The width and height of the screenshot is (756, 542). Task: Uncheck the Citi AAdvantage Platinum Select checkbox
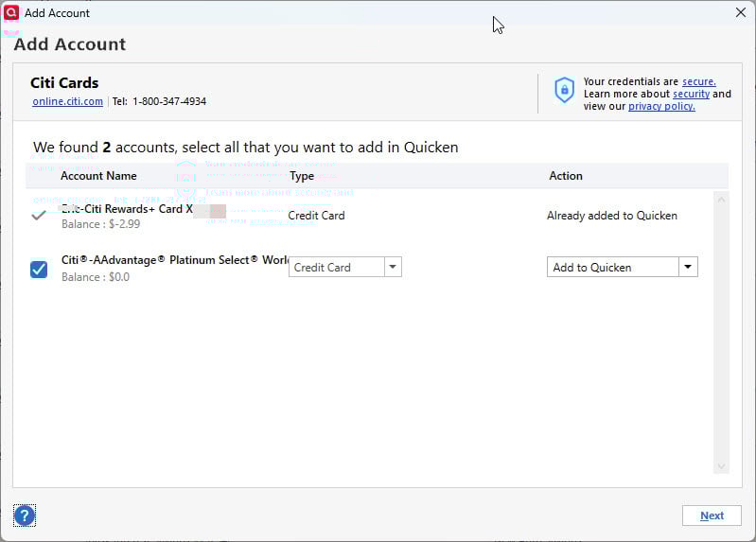pyautogui.click(x=39, y=269)
